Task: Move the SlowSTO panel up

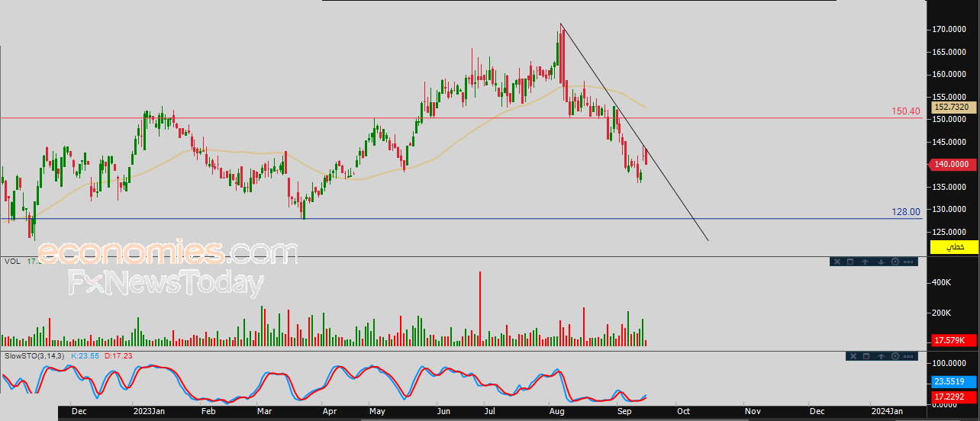Action: click(x=882, y=356)
